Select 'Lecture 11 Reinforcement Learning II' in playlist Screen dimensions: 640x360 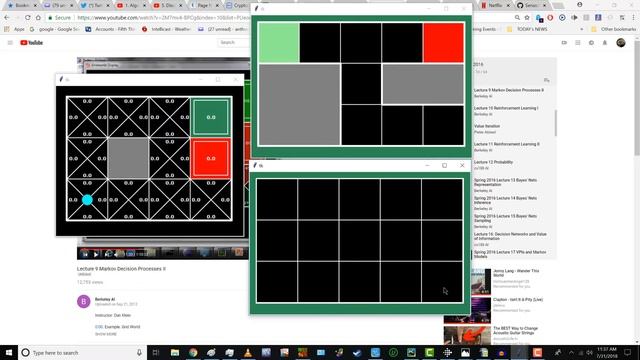(x=507, y=144)
